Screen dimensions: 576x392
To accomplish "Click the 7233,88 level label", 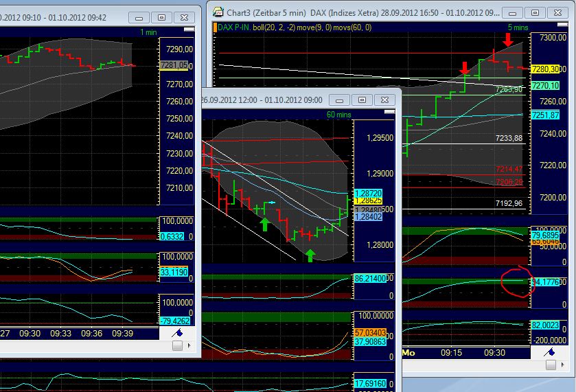I will click(509, 138).
